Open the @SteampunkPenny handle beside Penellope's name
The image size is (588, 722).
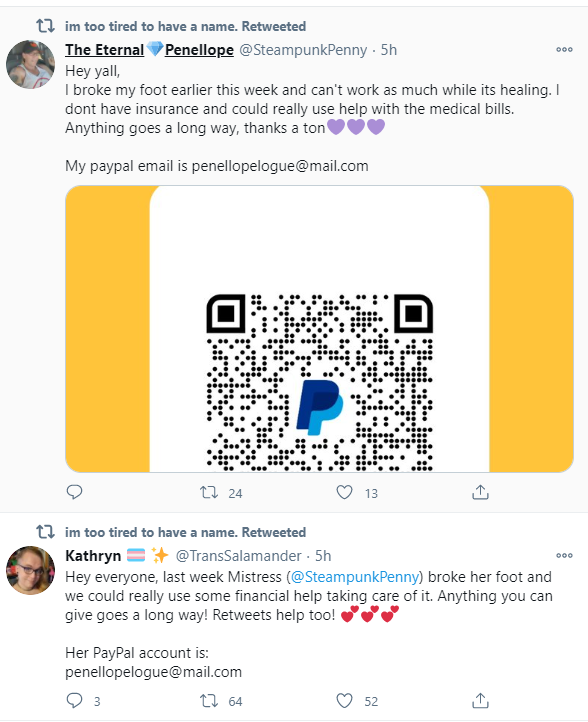pos(303,50)
